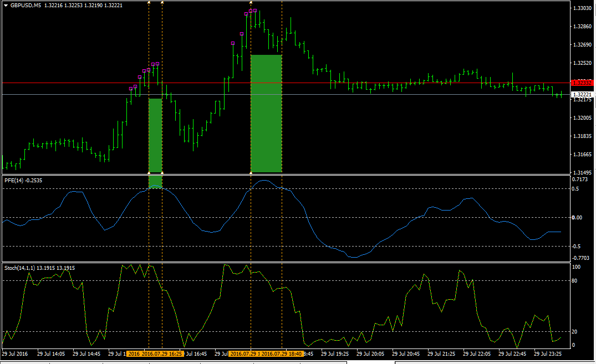Click the 0.7173 value on PFE scale

(580, 180)
